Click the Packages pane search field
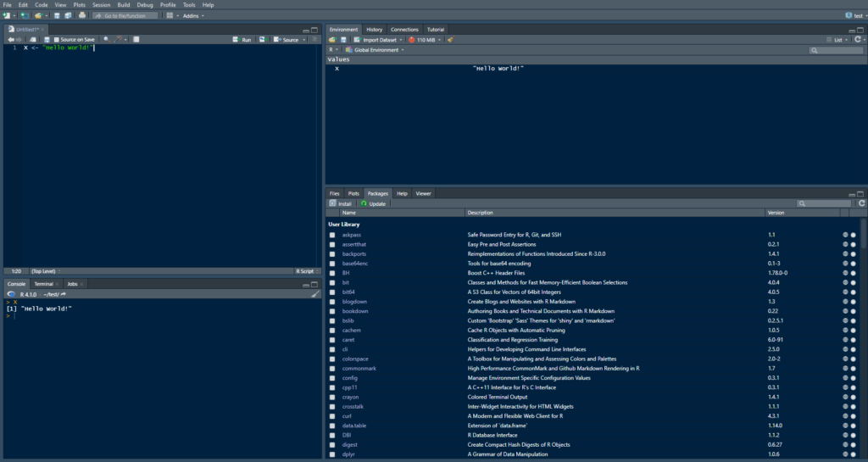This screenshot has height=462, width=868. click(x=824, y=203)
